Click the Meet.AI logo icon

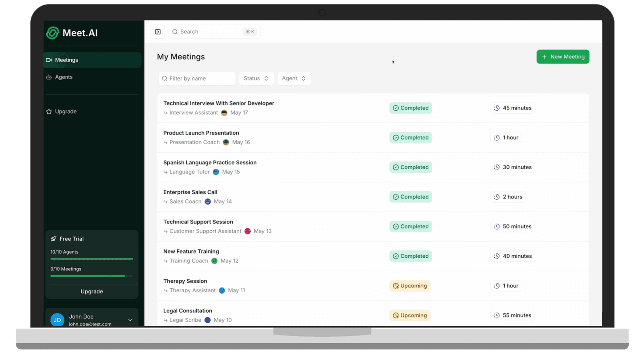[x=52, y=33]
